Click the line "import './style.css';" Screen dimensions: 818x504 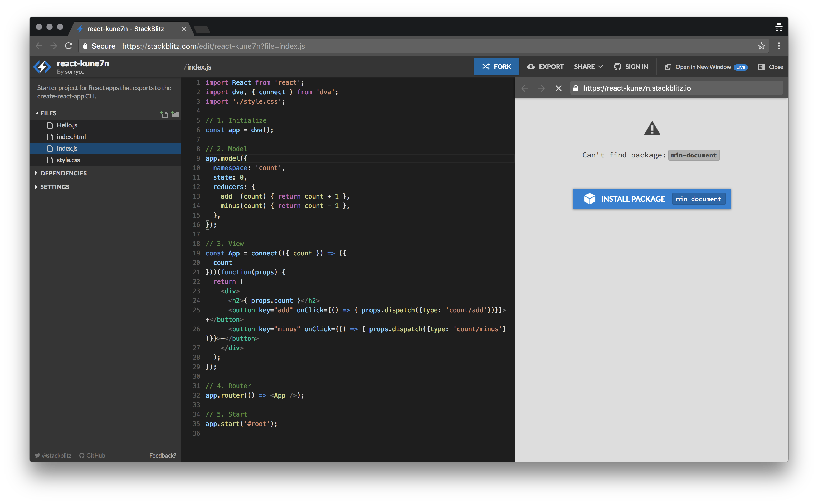(245, 102)
